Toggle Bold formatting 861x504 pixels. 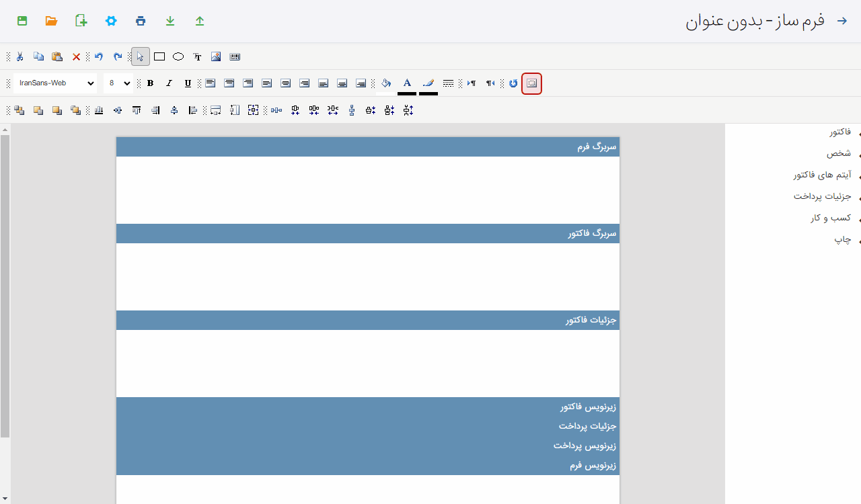click(150, 83)
